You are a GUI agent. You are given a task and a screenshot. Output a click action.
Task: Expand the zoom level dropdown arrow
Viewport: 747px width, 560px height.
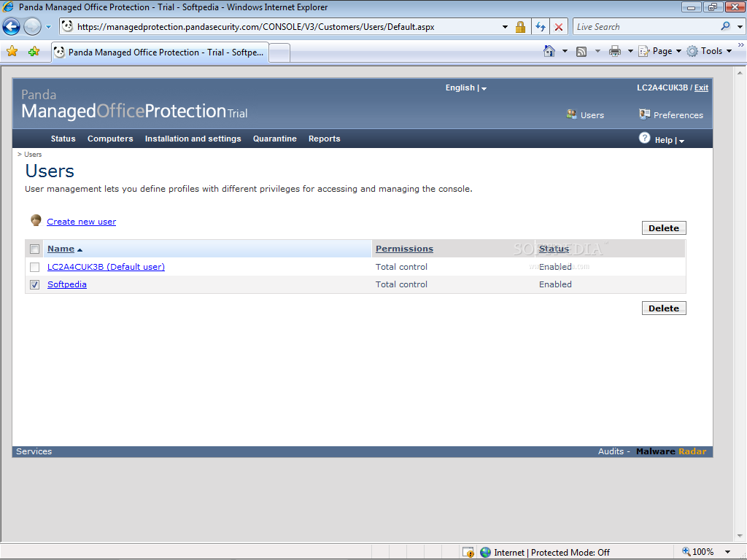727,553
